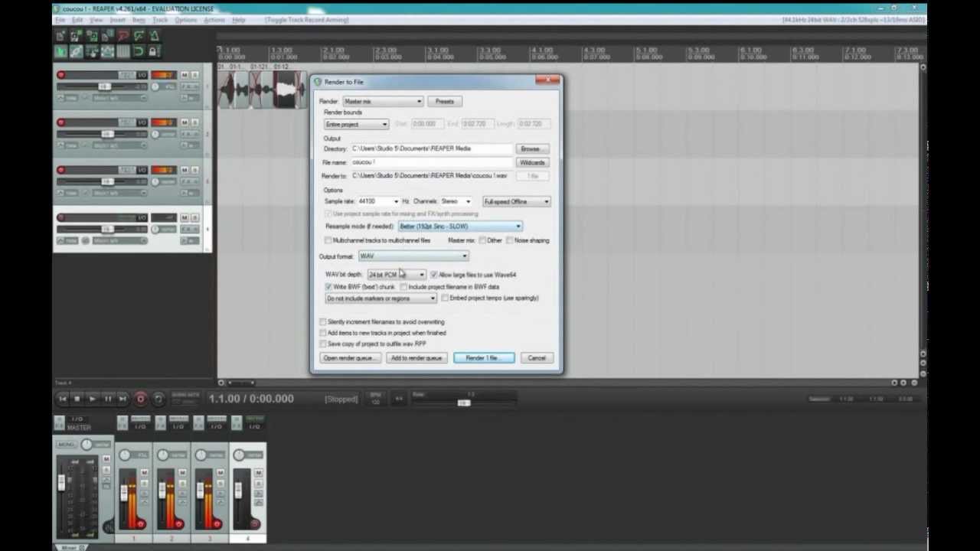Mute track 2 with its M button
980x551 pixels.
(x=185, y=122)
